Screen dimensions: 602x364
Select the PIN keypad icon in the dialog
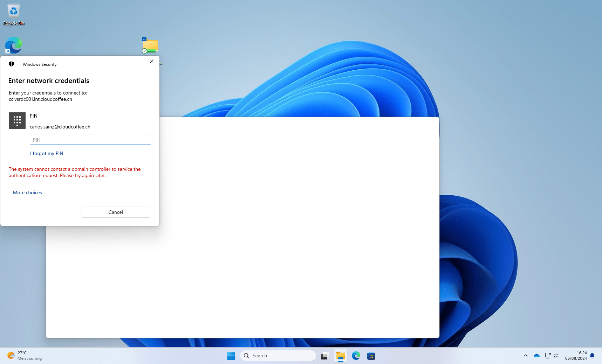[17, 120]
